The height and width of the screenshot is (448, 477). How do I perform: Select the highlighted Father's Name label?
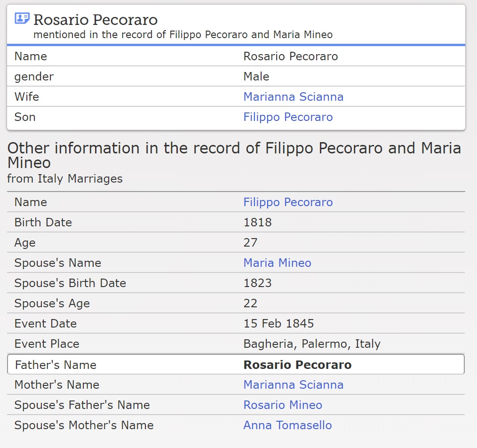[56, 365]
